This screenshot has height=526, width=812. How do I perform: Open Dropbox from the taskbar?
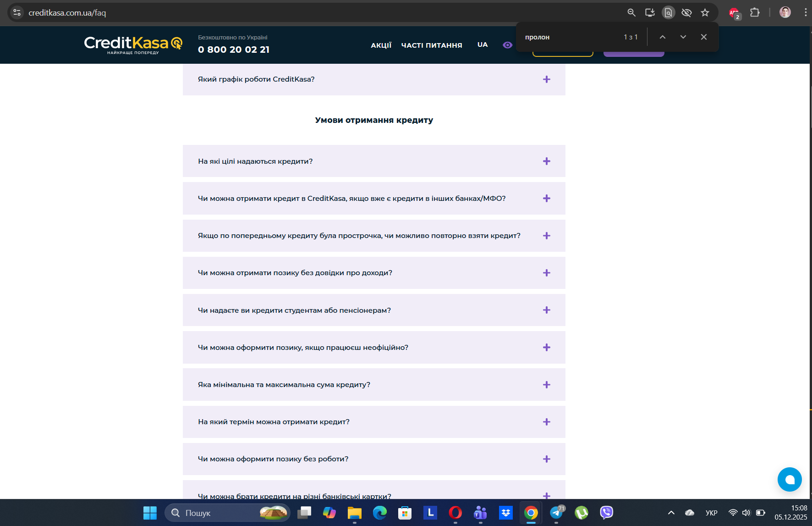click(x=506, y=513)
